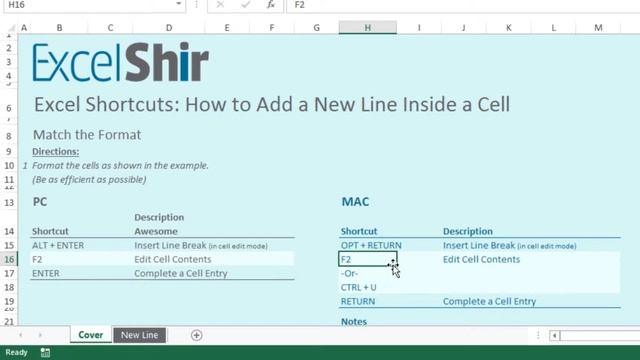Image resolution: width=640 pixels, height=360 pixels.
Task: Click the 'ENTER' cell in PC table
Action: click(46, 273)
